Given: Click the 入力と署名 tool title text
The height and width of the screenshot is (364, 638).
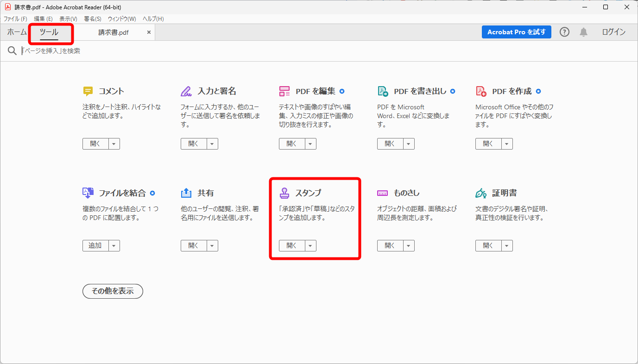Looking at the screenshot, I should [217, 91].
